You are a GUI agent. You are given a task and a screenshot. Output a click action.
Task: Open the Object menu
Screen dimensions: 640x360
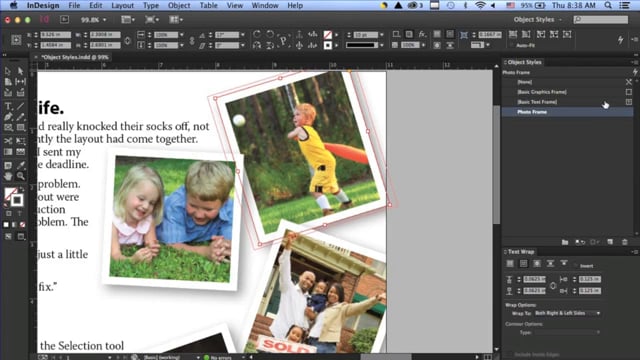tap(179, 5)
